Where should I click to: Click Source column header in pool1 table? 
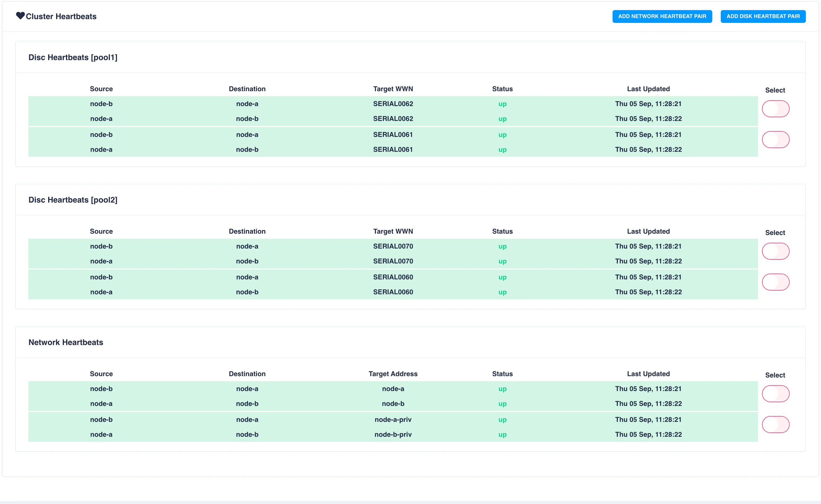click(101, 89)
